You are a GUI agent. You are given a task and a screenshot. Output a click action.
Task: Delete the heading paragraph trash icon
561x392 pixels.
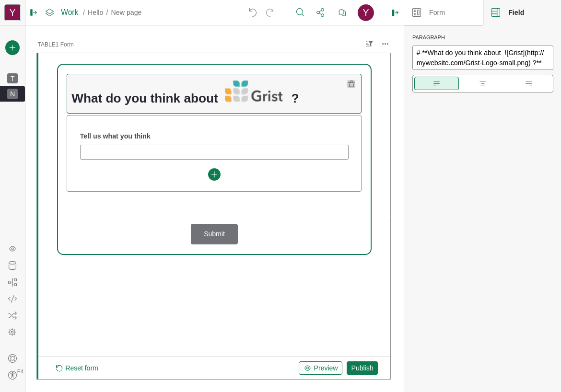click(351, 84)
